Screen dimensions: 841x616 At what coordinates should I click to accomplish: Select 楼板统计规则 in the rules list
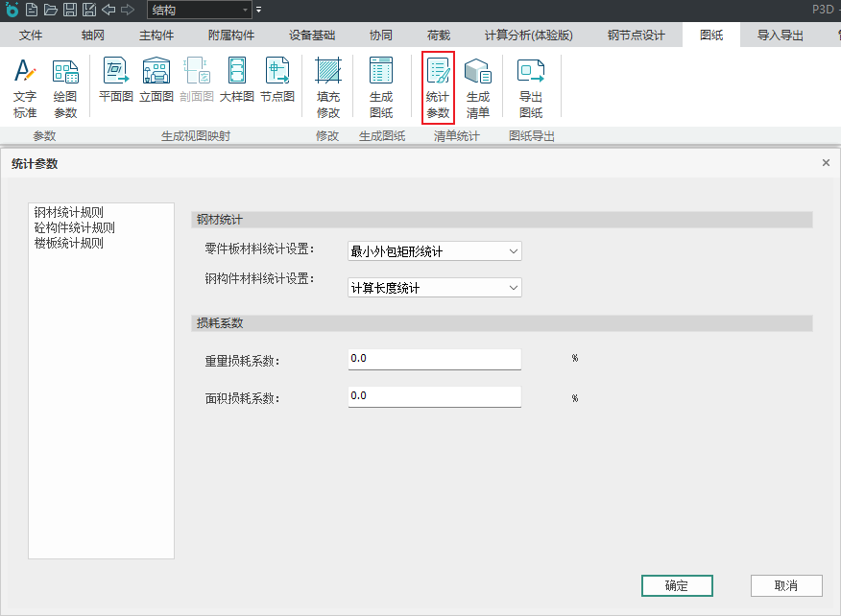tap(69, 244)
